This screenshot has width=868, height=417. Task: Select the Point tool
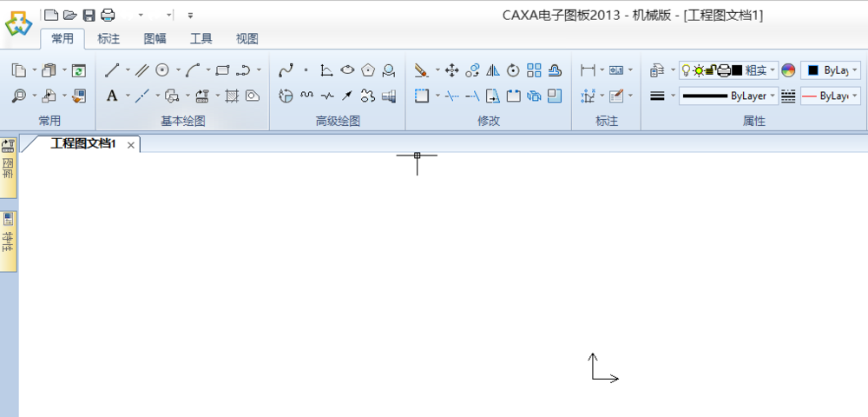click(306, 70)
